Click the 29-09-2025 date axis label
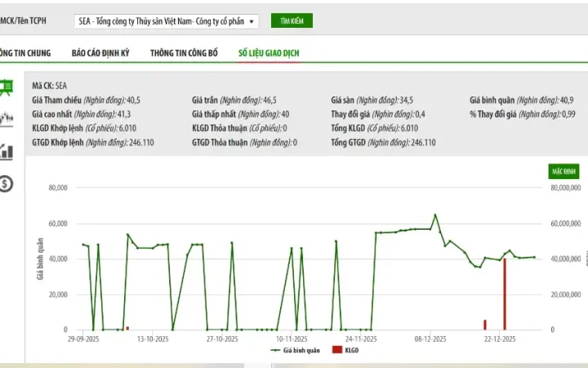The width and height of the screenshot is (588, 368). 83,339
